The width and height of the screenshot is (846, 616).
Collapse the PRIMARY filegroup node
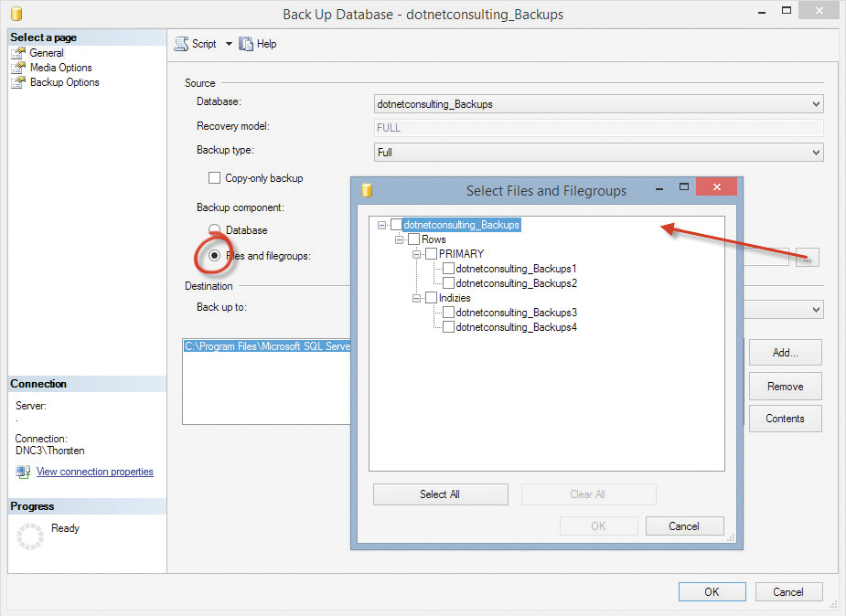[x=416, y=254]
